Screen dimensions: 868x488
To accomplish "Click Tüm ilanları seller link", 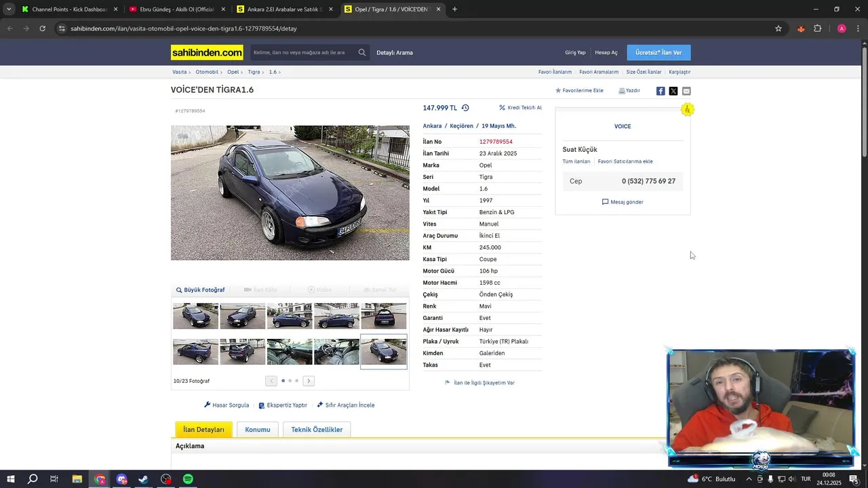I will [576, 161].
